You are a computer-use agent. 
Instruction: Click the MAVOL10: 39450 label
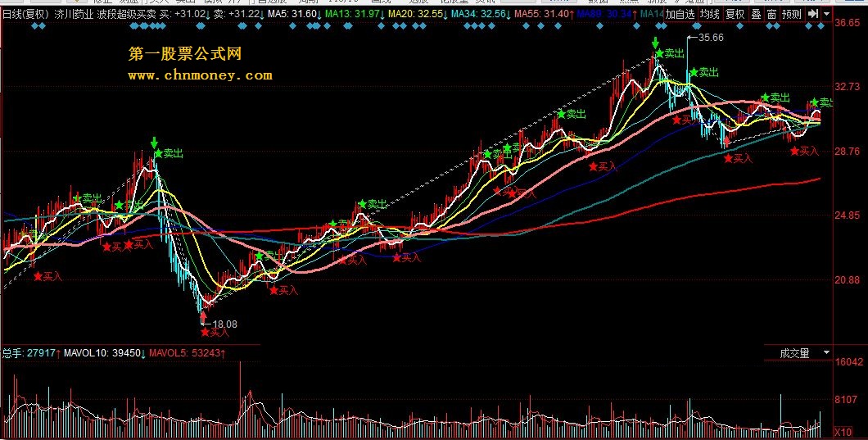point(105,353)
